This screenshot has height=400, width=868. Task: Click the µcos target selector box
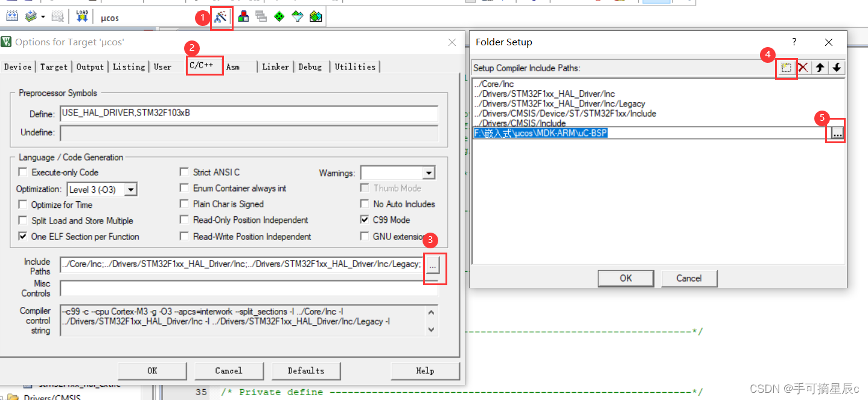pos(151,18)
